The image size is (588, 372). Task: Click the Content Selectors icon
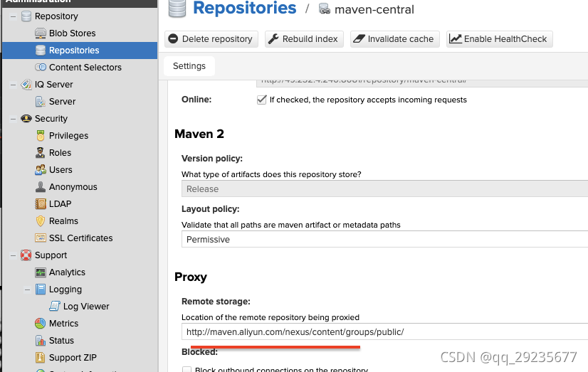[x=41, y=68]
